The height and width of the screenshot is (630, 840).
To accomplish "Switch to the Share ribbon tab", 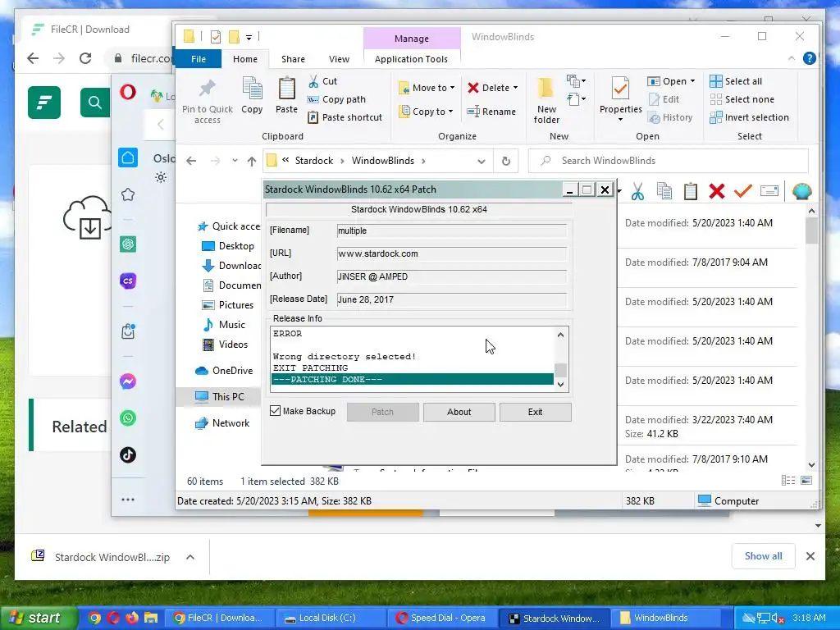I will click(x=293, y=59).
